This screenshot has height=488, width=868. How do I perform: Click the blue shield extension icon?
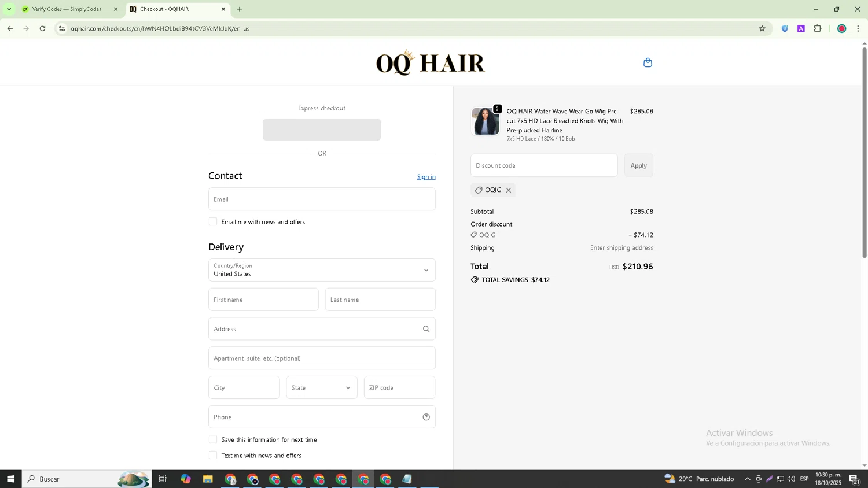coord(785,28)
